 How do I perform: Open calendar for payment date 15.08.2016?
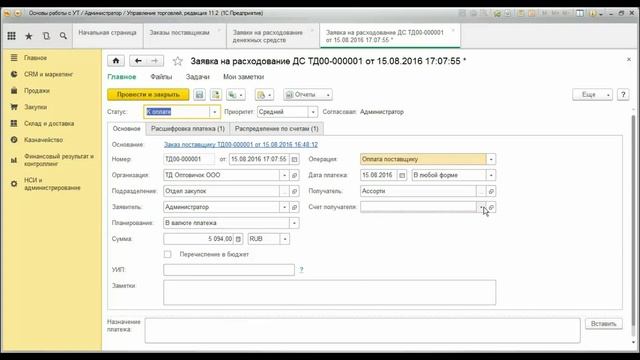click(402, 175)
